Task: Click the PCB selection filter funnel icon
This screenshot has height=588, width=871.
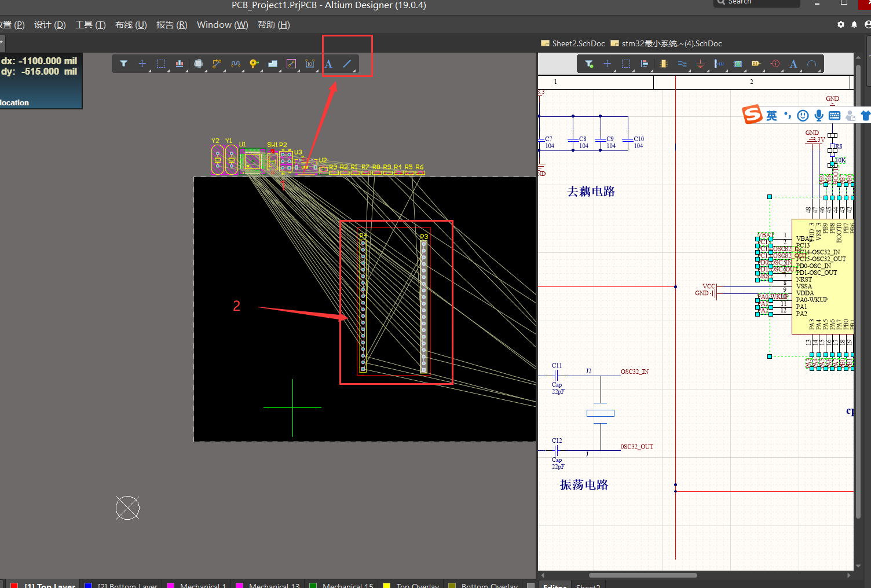Action: coord(124,64)
